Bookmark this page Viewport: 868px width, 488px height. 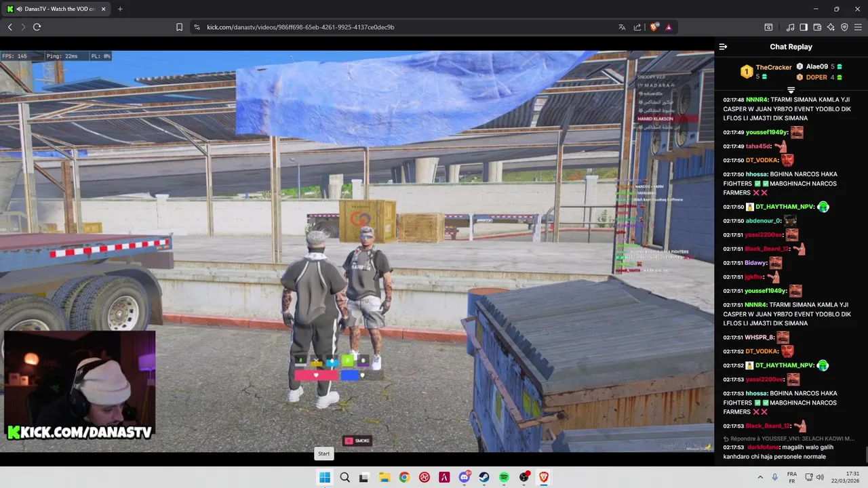[x=179, y=27]
